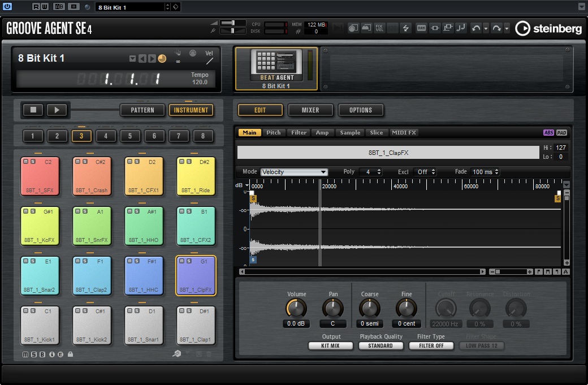Load the previous kit with left arrow
The image size is (588, 385).
142,58
